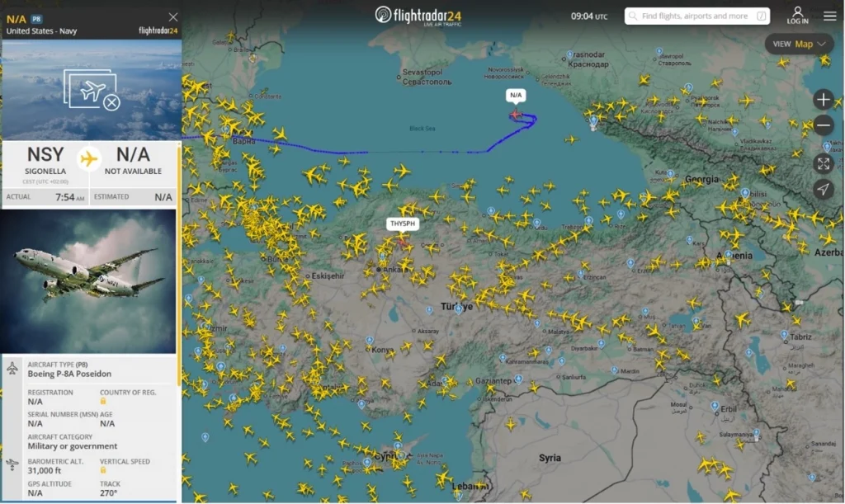
Task: Click the locked Country of Reg. padlock
Action: (103, 401)
